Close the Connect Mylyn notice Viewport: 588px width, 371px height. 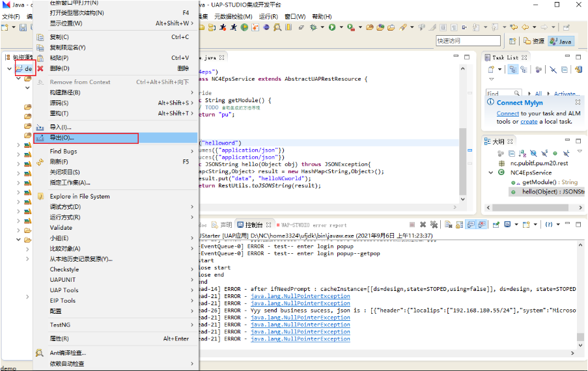[x=578, y=102]
